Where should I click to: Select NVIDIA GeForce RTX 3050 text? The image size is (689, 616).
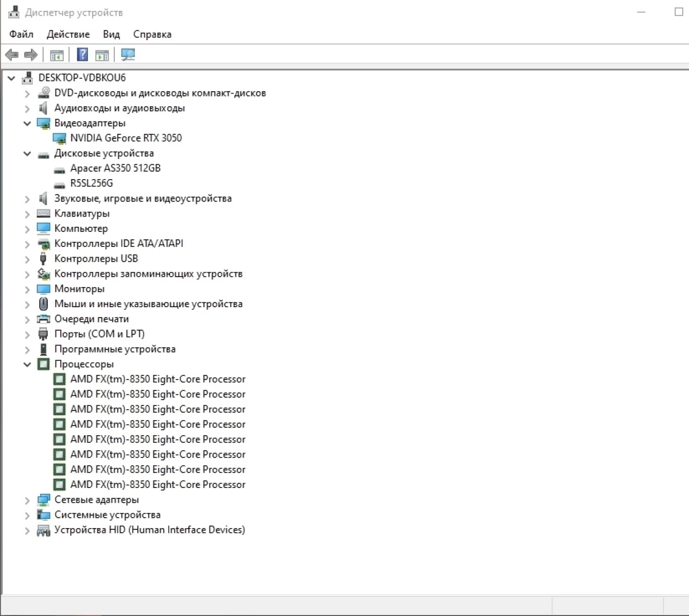126,138
